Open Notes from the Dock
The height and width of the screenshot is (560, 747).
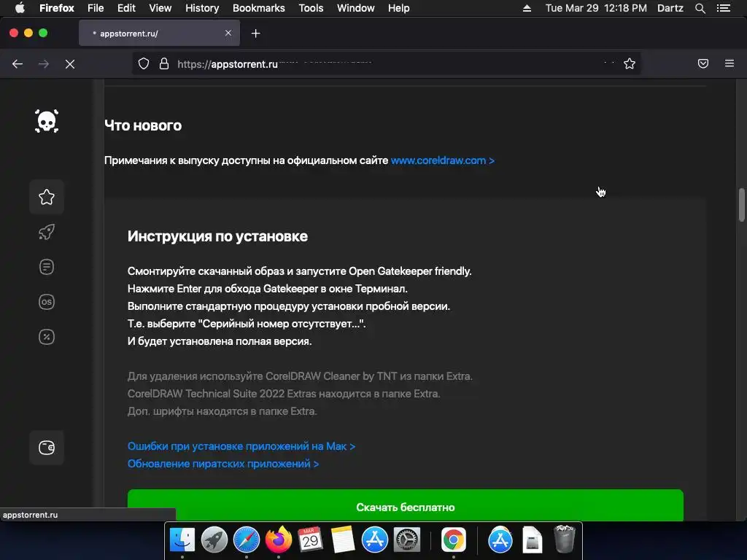343,540
